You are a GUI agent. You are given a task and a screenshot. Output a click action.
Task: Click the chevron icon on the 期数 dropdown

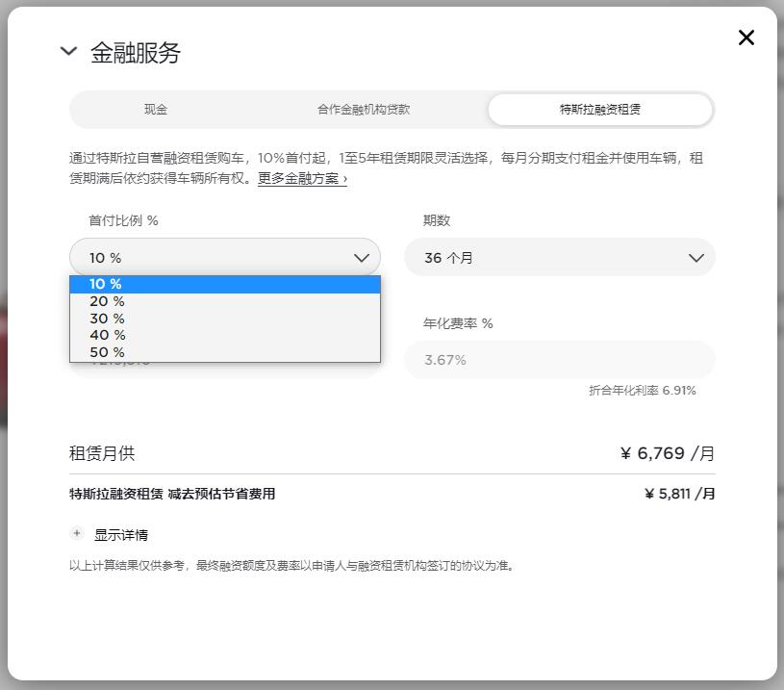[696, 257]
